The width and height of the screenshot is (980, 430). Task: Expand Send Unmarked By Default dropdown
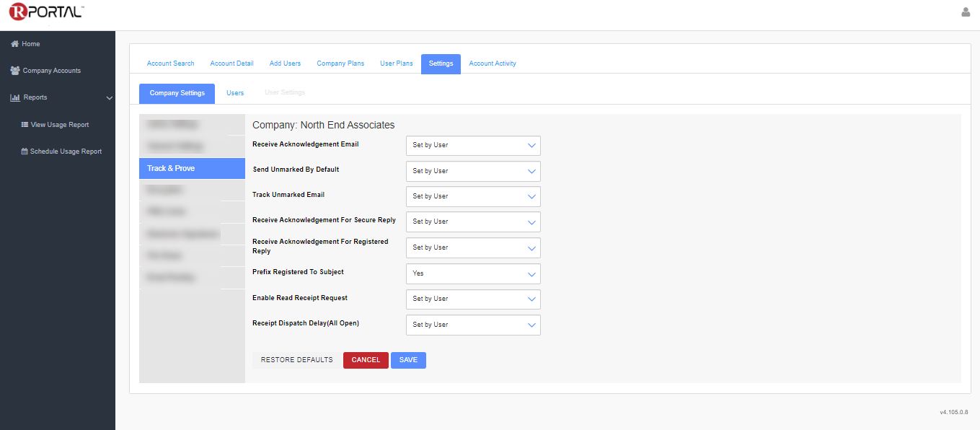point(473,171)
